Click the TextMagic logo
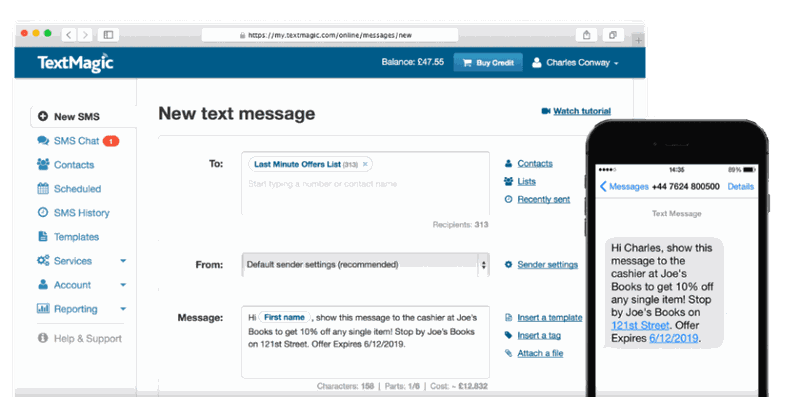 point(76,63)
